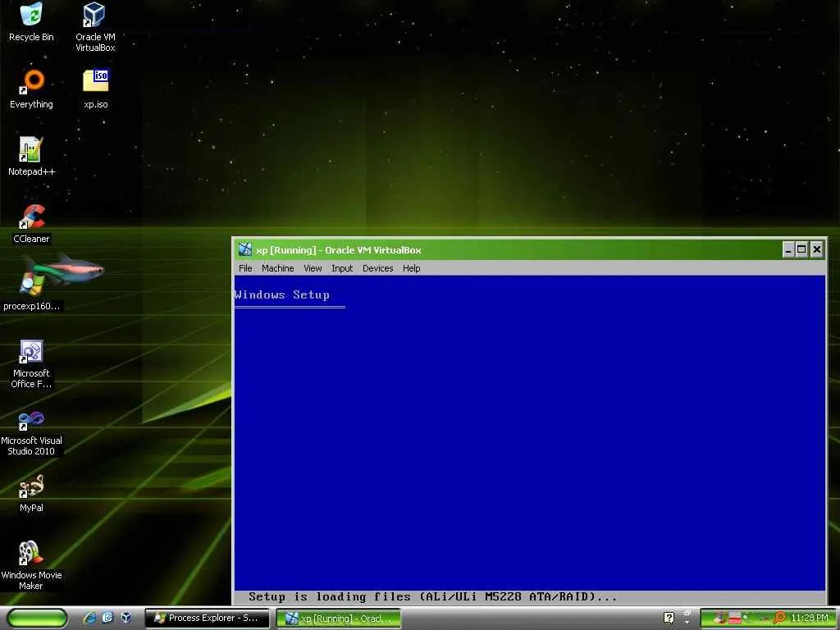840x630 pixels.
Task: Open the Devices menu in VirtualBox
Action: [x=377, y=268]
